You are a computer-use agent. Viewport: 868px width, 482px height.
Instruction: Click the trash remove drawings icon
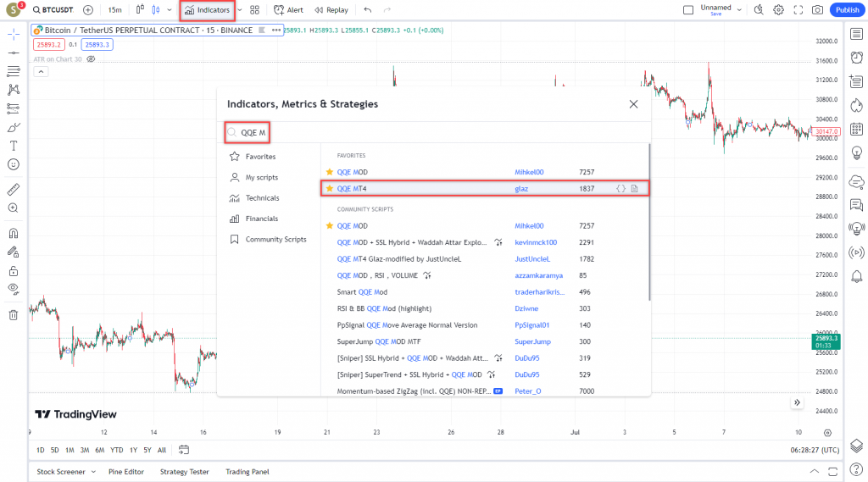[14, 315]
